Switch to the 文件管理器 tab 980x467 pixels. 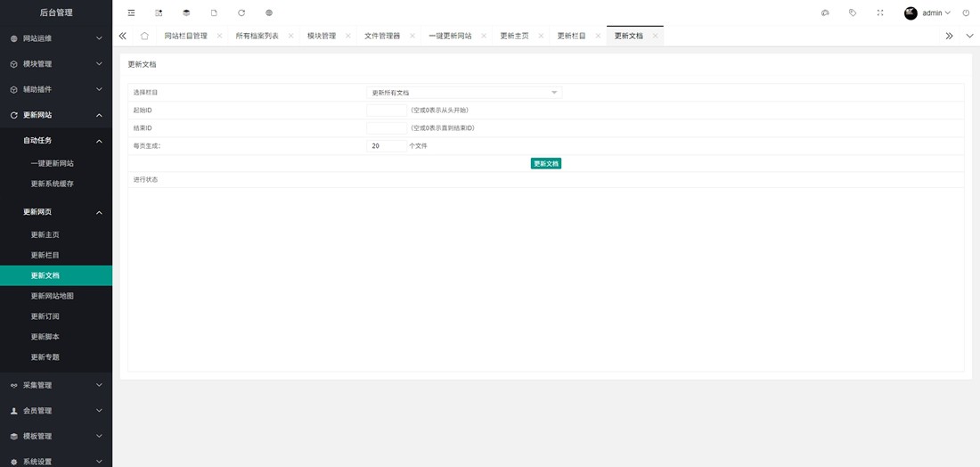(381, 36)
